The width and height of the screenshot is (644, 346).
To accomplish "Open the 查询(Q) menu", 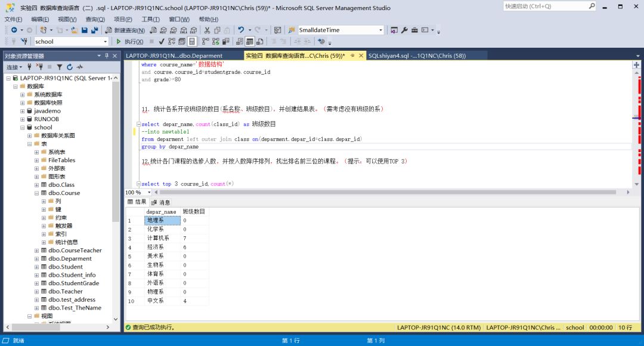I will coord(95,19).
